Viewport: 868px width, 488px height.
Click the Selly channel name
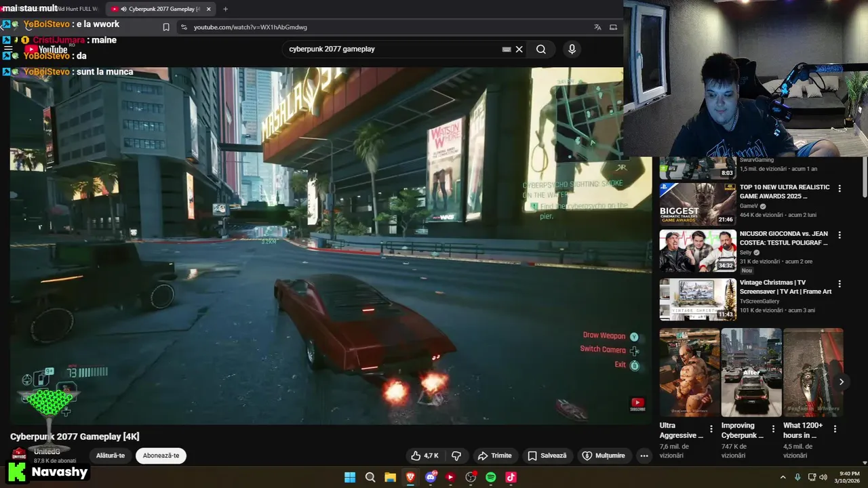[x=746, y=253]
